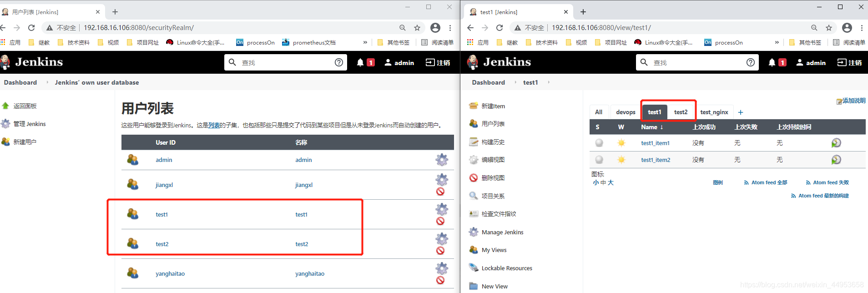Switch to devops view tab

click(x=626, y=112)
